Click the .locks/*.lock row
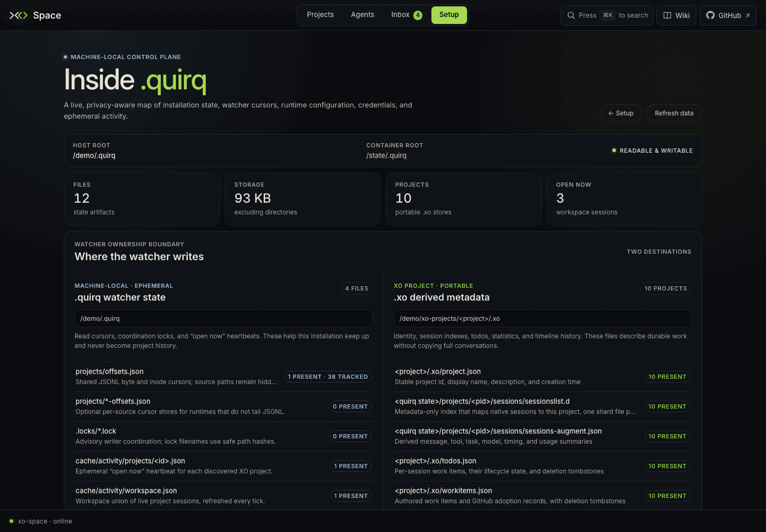This screenshot has width=766, height=532. tap(223, 436)
